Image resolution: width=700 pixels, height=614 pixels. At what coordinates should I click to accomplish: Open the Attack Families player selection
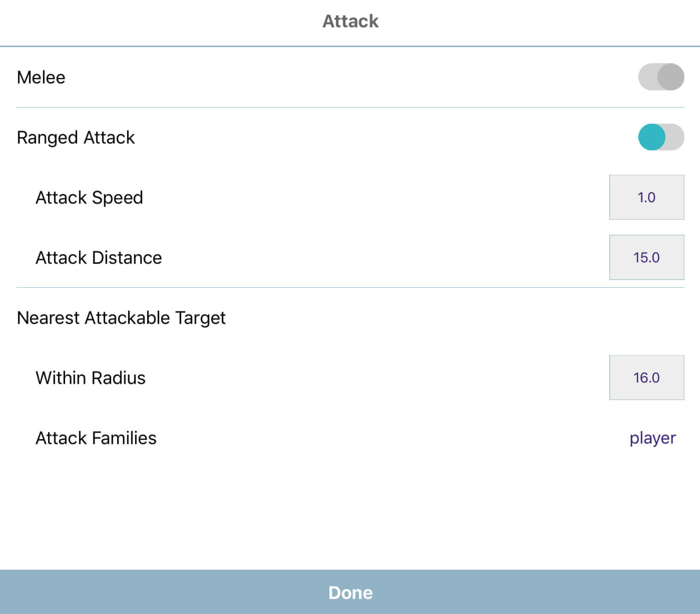(652, 438)
